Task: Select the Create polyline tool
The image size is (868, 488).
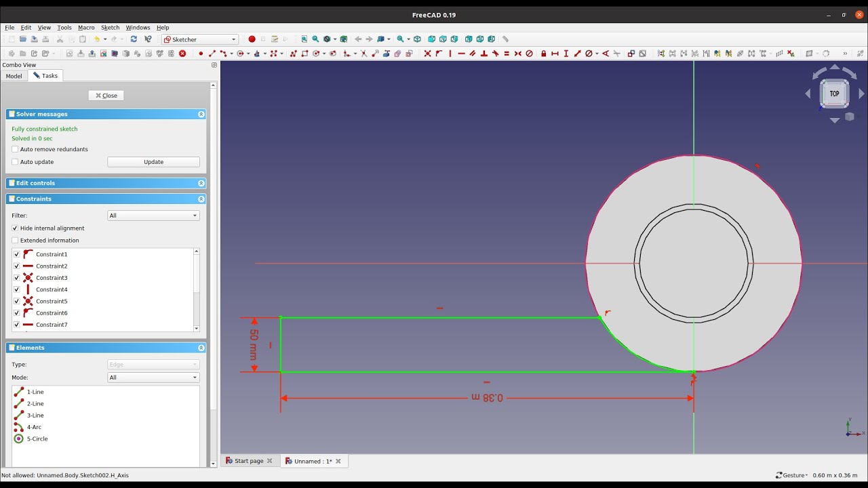Action: pos(293,54)
